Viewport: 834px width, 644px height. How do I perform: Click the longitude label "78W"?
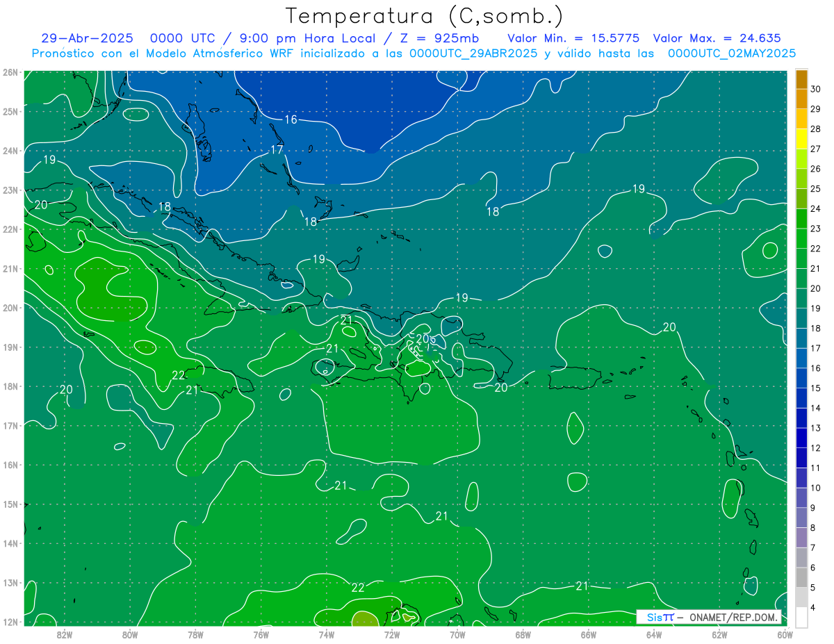tap(195, 634)
